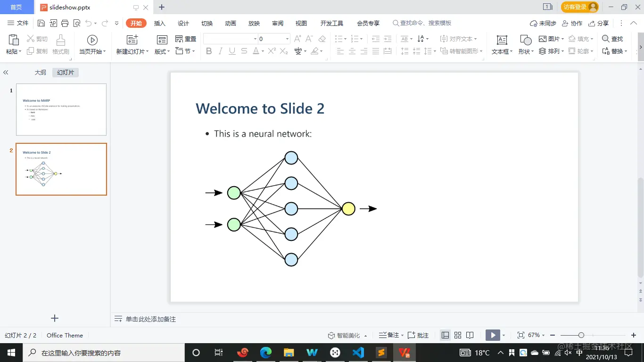Screen dimensions: 644x362
Task: Switch to the Design ribbon tab
Action: pyautogui.click(x=183, y=23)
